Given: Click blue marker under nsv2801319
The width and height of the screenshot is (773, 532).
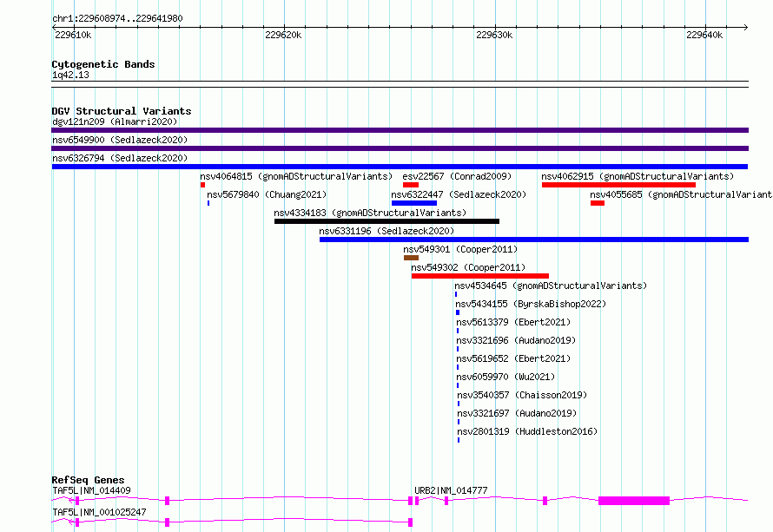Looking at the screenshot, I should coord(459,440).
